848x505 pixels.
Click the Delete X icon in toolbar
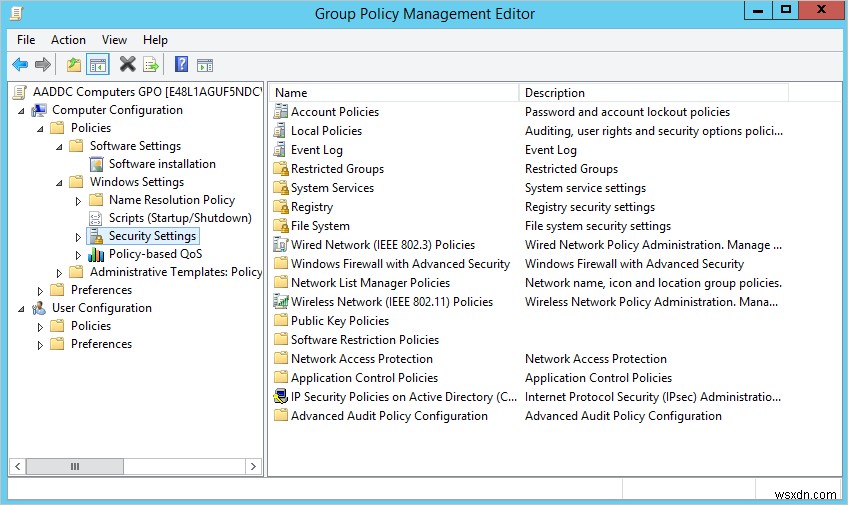[x=127, y=65]
